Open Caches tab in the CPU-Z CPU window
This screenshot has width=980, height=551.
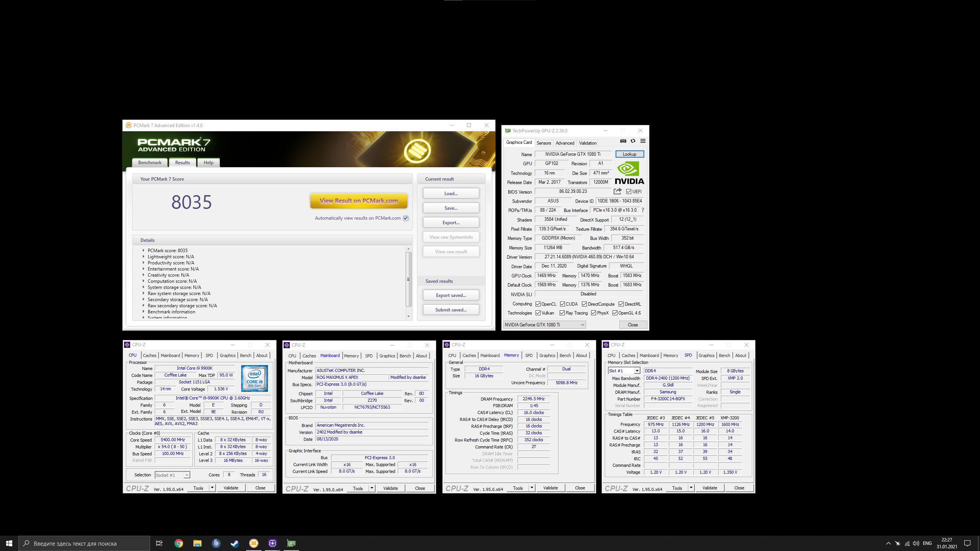(149, 355)
